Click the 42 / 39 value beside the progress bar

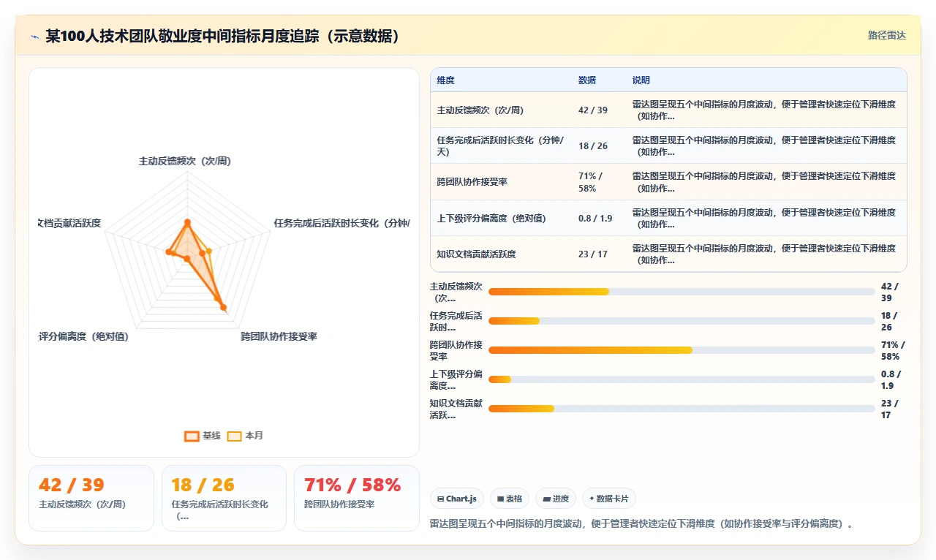tap(891, 292)
